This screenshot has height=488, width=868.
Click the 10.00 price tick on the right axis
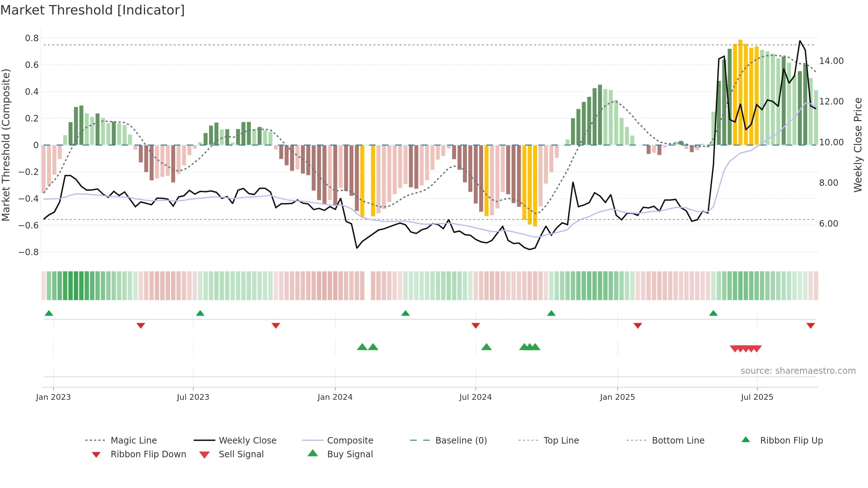click(831, 142)
